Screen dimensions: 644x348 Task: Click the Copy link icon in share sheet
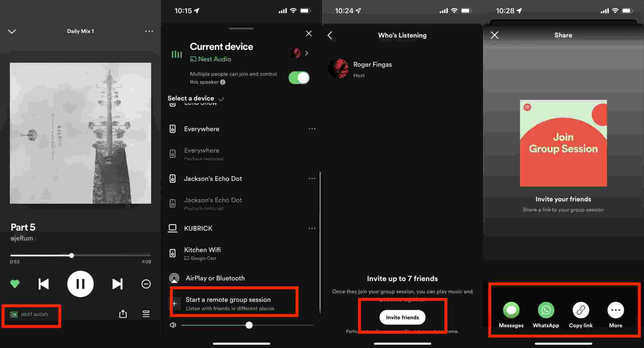click(580, 309)
